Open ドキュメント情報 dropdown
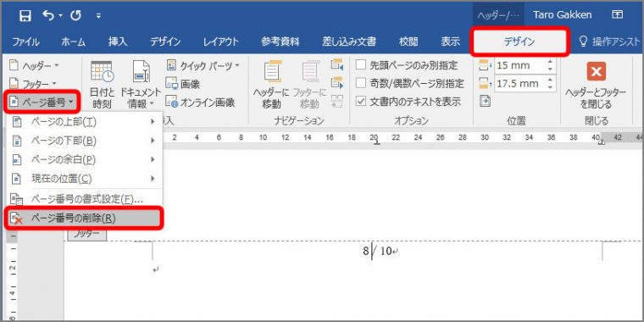Viewport: 644px width, 322px height. click(x=141, y=85)
